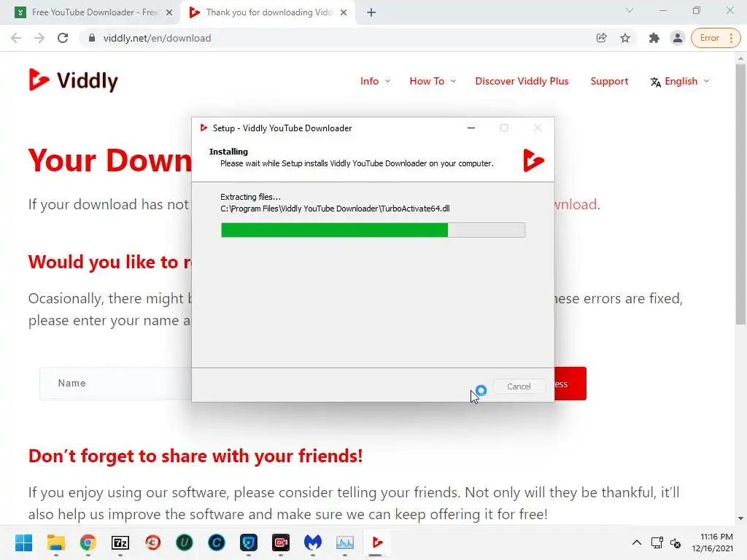The width and height of the screenshot is (747, 560).
Task: Expand the Info menu
Action: pos(375,81)
